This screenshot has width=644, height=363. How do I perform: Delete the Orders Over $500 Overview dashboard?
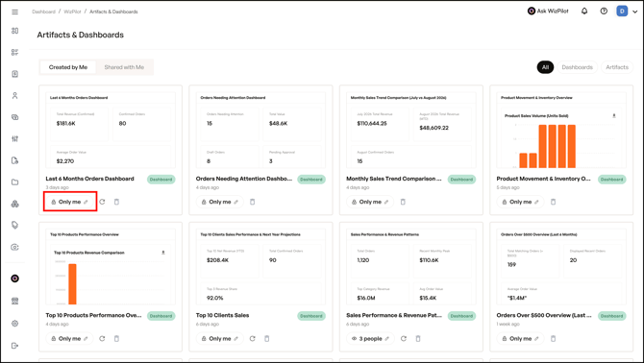click(x=554, y=338)
